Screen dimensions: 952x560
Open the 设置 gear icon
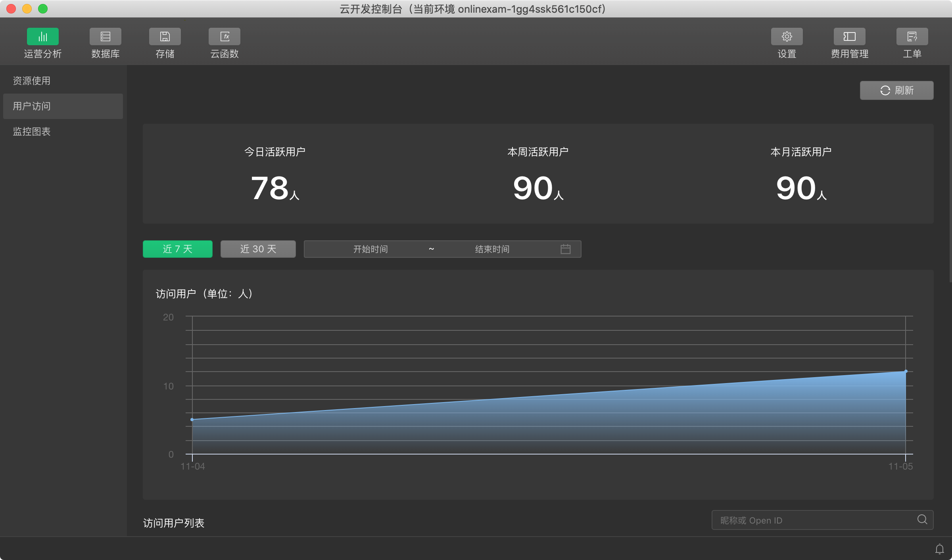coord(787,36)
